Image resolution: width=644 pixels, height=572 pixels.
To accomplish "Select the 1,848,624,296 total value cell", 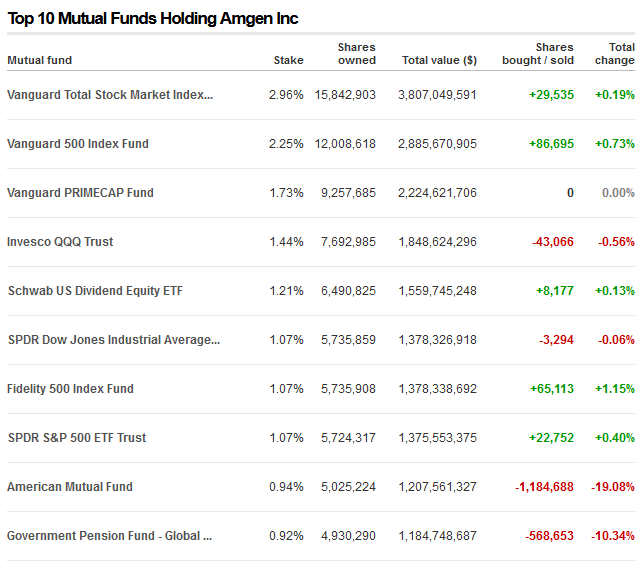I will pos(437,242).
